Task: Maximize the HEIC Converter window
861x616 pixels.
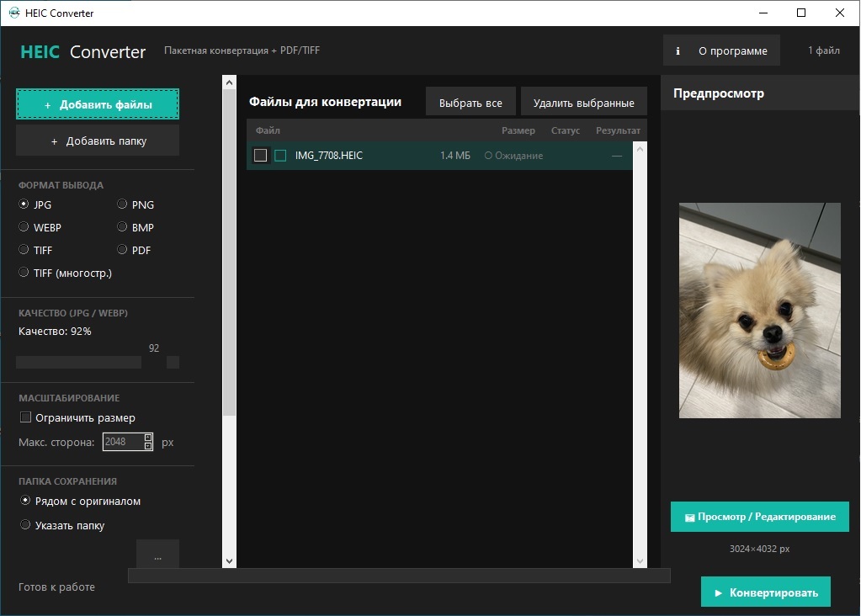Action: (801, 13)
